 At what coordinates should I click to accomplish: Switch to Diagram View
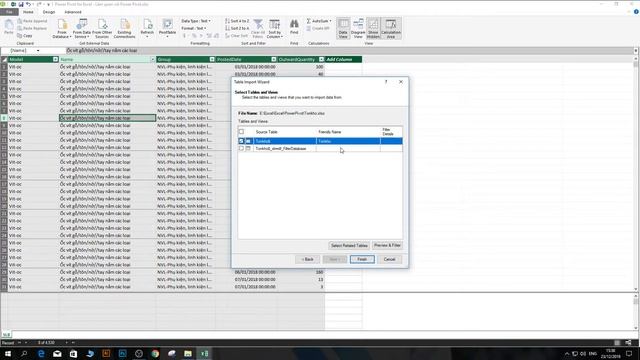(358, 29)
